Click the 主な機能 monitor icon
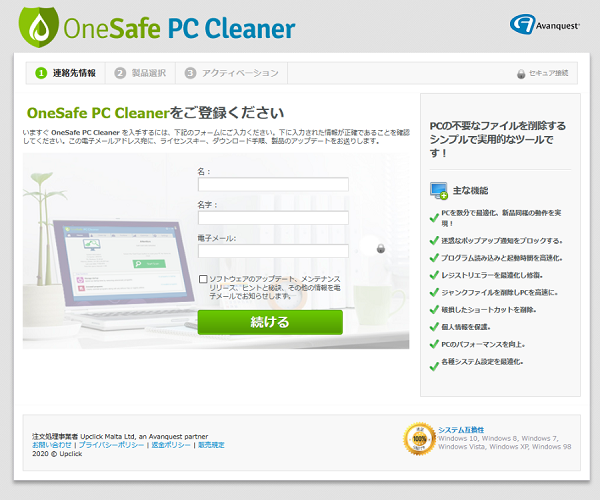Viewport: 600px width, 500px height. [x=439, y=191]
